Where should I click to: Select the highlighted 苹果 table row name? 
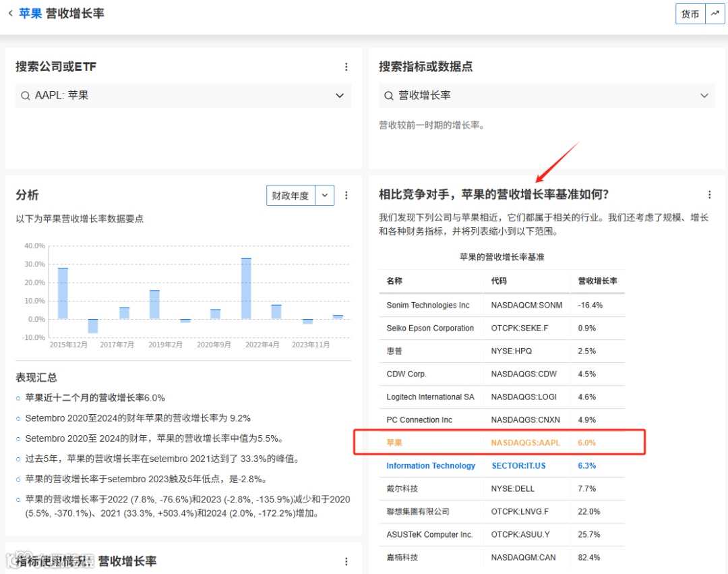pos(394,443)
